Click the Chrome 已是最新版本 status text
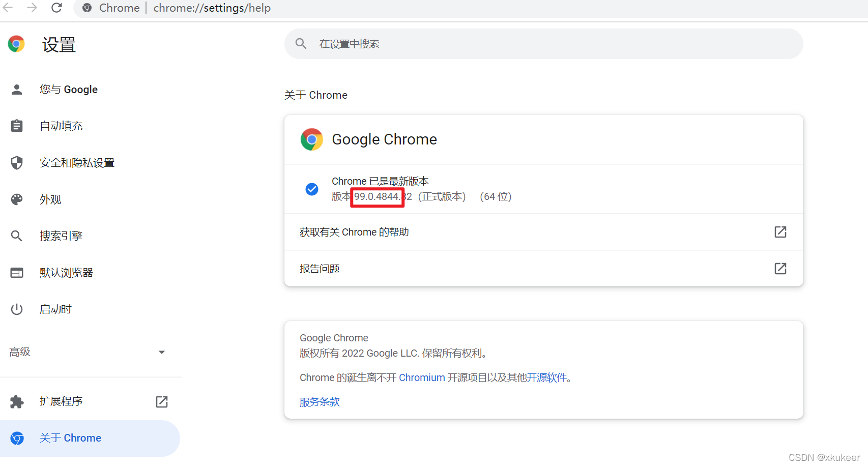 click(x=380, y=181)
